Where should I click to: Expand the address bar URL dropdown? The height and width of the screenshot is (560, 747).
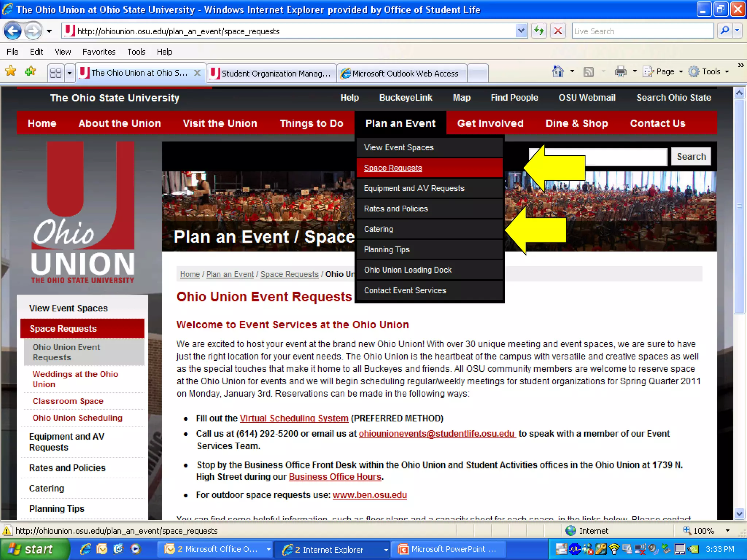coord(521,31)
